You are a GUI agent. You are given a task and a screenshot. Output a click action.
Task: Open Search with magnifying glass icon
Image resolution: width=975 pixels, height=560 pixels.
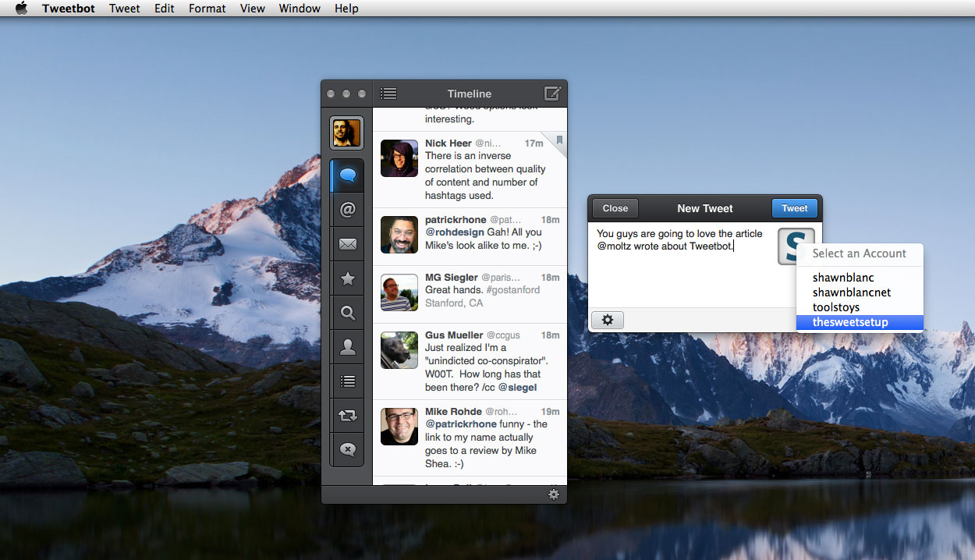pyautogui.click(x=348, y=314)
